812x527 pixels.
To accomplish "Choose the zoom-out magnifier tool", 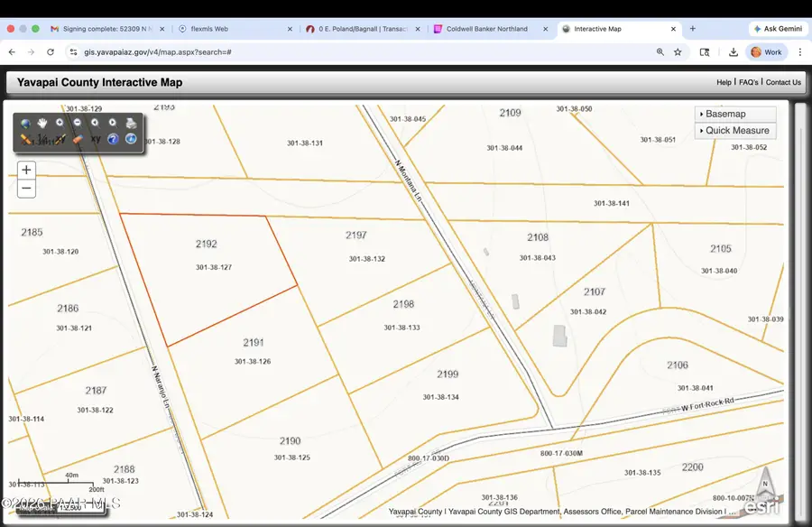I will pyautogui.click(x=78, y=123).
